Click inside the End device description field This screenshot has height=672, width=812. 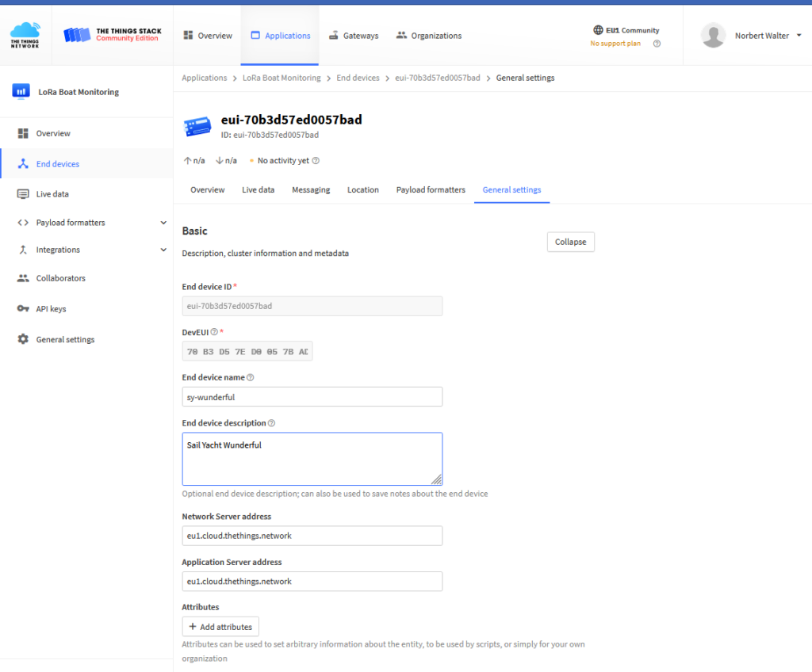click(312, 458)
